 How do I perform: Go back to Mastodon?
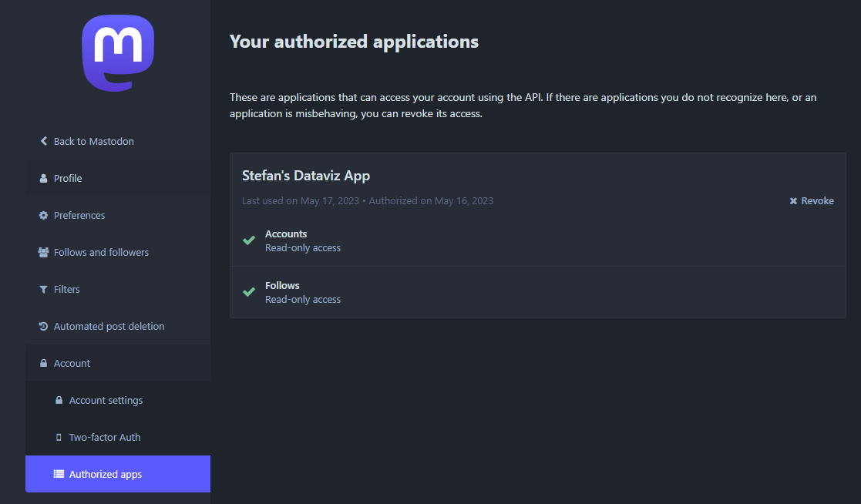click(118, 141)
